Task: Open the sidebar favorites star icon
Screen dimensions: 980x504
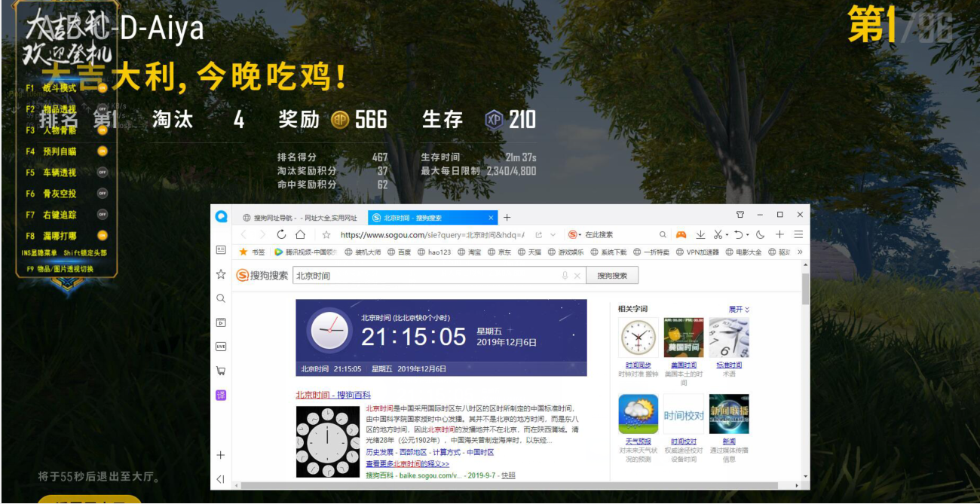Action: point(221,274)
